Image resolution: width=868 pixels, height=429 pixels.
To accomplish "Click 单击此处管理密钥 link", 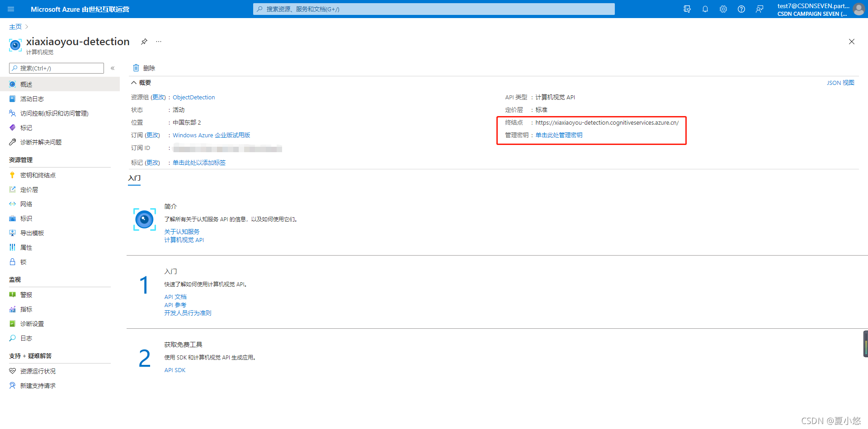I will pos(559,135).
